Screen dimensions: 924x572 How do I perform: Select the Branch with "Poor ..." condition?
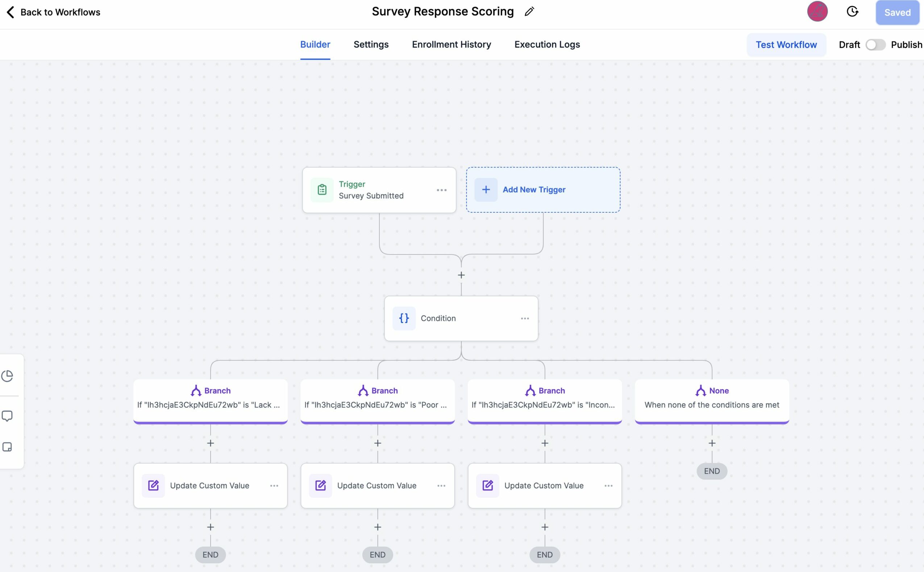(377, 400)
